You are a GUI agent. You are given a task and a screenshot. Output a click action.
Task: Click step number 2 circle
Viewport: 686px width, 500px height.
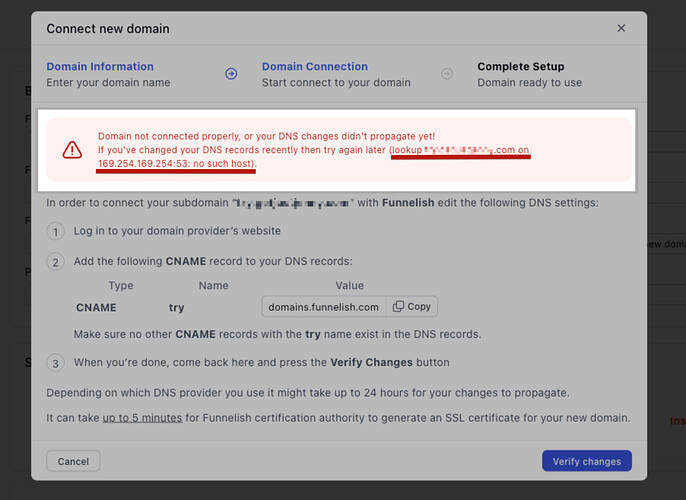pyautogui.click(x=56, y=262)
